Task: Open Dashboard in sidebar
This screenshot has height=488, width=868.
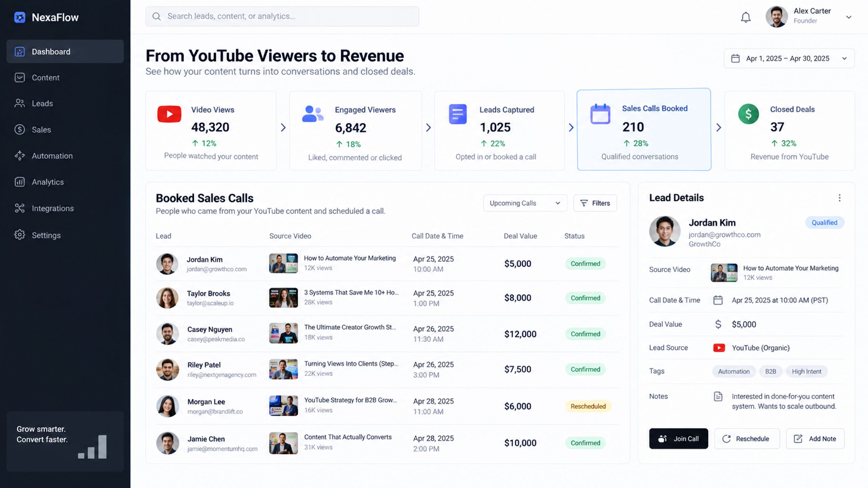Action: [x=65, y=52]
